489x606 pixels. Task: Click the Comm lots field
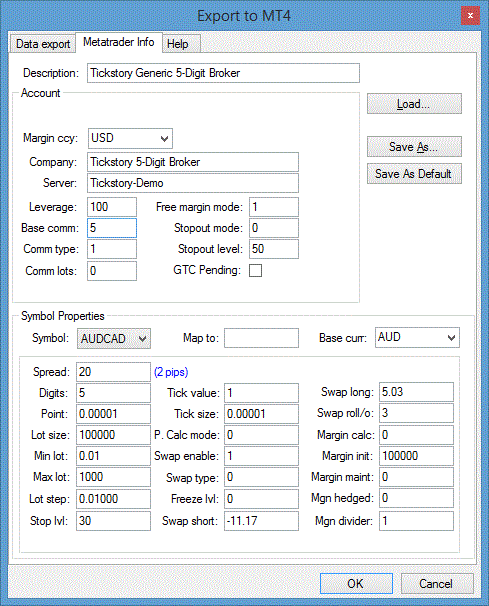[112, 271]
